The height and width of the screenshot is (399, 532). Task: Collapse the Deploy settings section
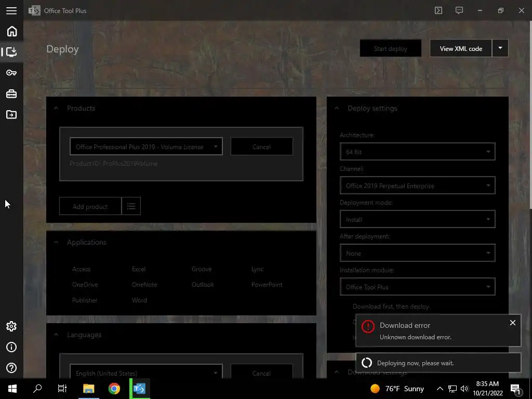click(337, 108)
